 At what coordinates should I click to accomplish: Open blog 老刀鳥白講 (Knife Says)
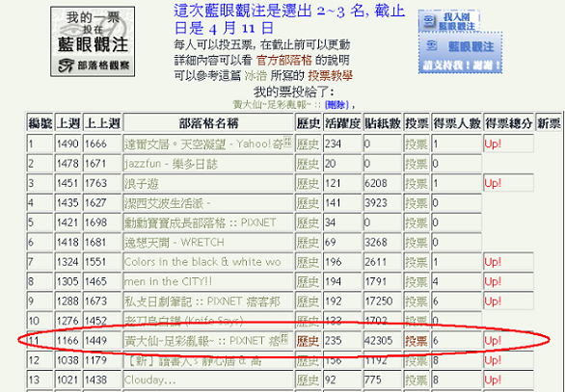(184, 321)
